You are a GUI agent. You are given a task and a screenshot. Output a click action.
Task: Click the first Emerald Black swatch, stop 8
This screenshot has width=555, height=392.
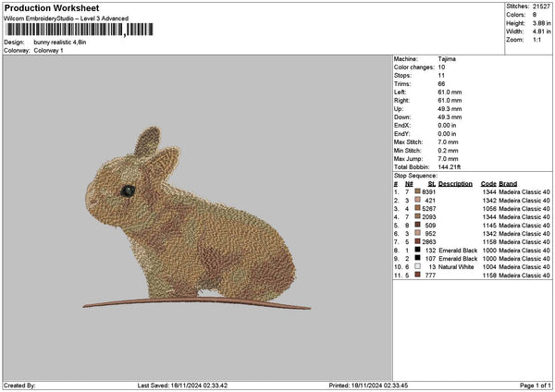point(418,250)
